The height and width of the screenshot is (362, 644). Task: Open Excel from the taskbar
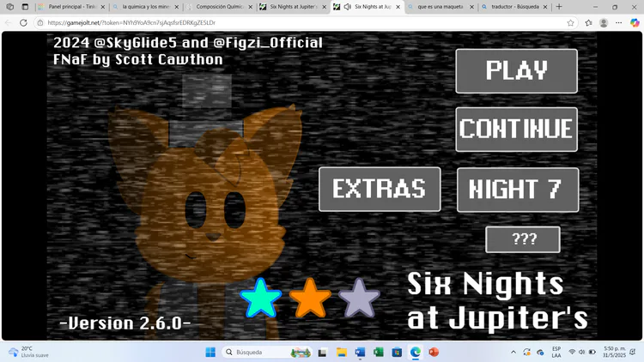click(379, 353)
